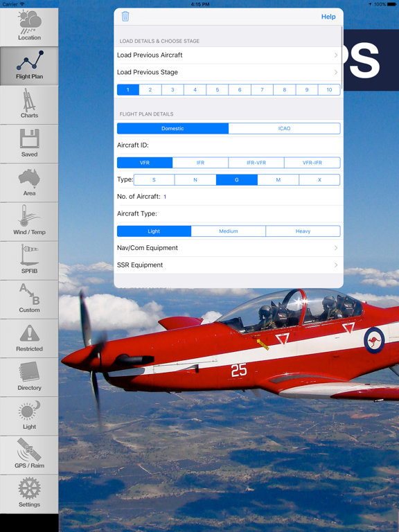Select stage 2 segment

[150, 90]
